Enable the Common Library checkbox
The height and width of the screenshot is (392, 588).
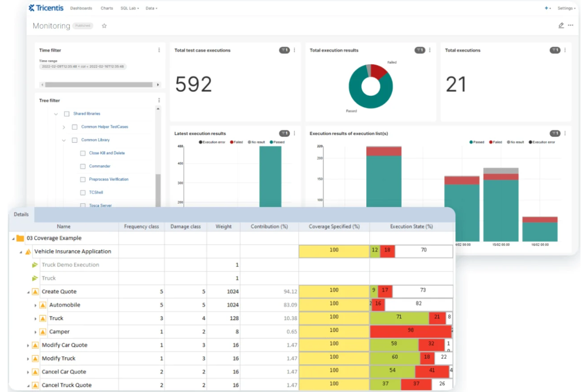[74, 140]
